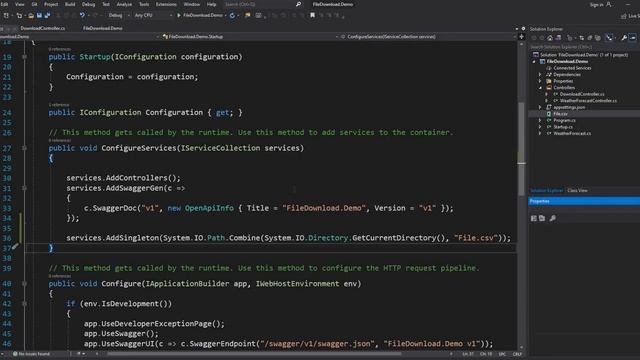The width and height of the screenshot is (640, 360).
Task: Start debugging with the green play button
Action: click(x=179, y=16)
